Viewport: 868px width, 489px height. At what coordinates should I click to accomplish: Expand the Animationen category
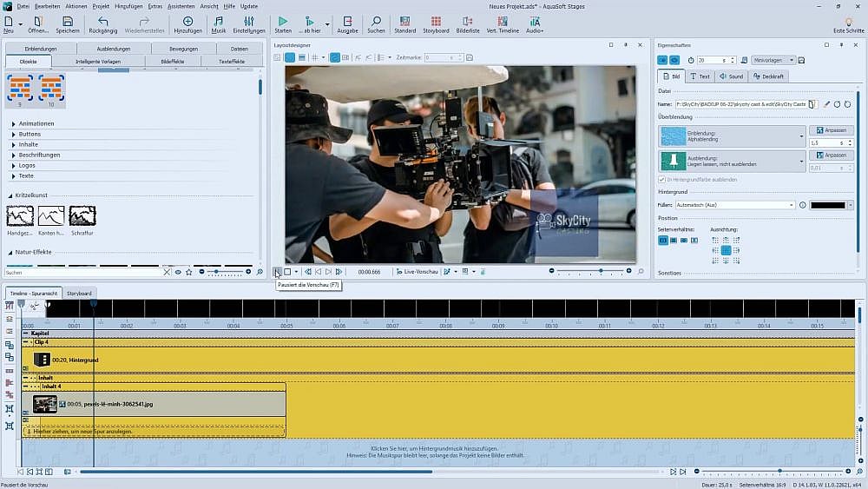[36, 123]
